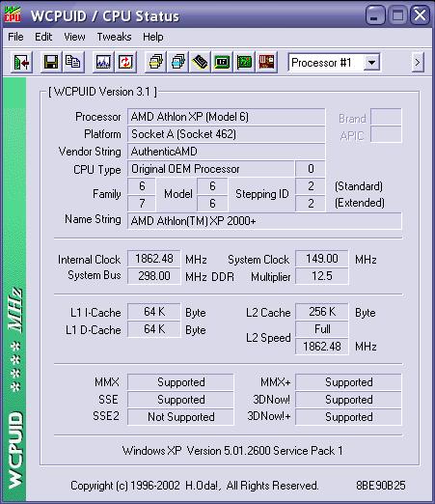The width and height of the screenshot is (435, 504).
Task: Click the Platform value 'Socket A (Socket 462)'
Action: [226, 134]
